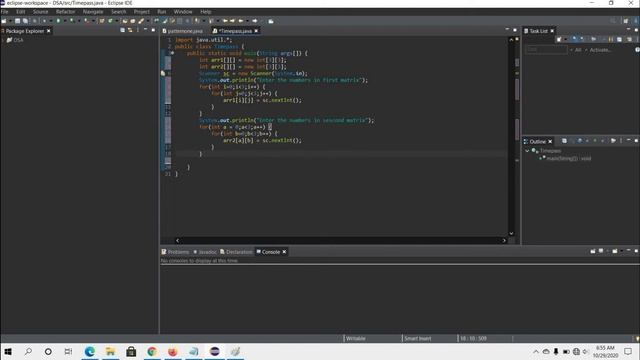Open Package Explorer view menu
Screen dimensions: 640x360
point(138,30)
